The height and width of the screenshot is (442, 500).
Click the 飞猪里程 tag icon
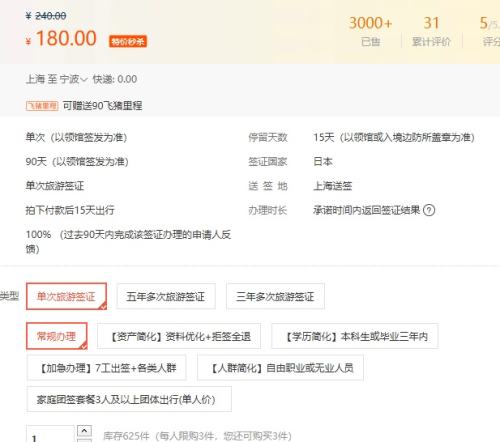coord(42,106)
